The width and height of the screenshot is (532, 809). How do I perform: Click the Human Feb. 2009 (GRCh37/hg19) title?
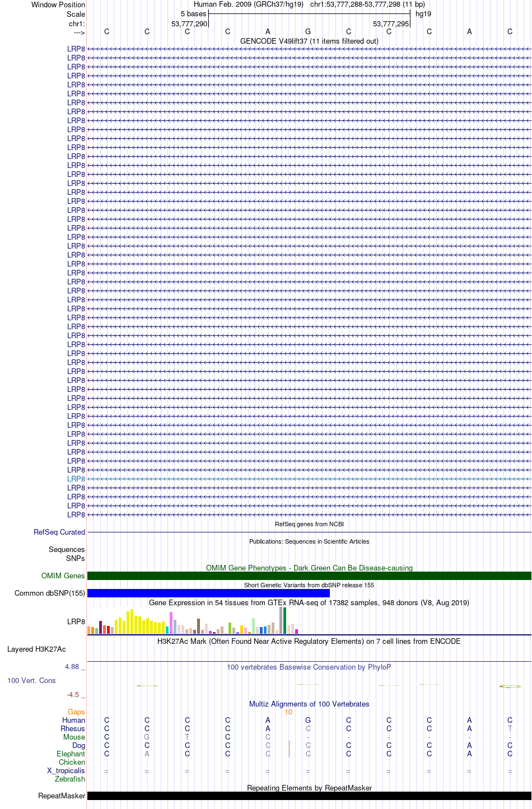pos(249,4)
